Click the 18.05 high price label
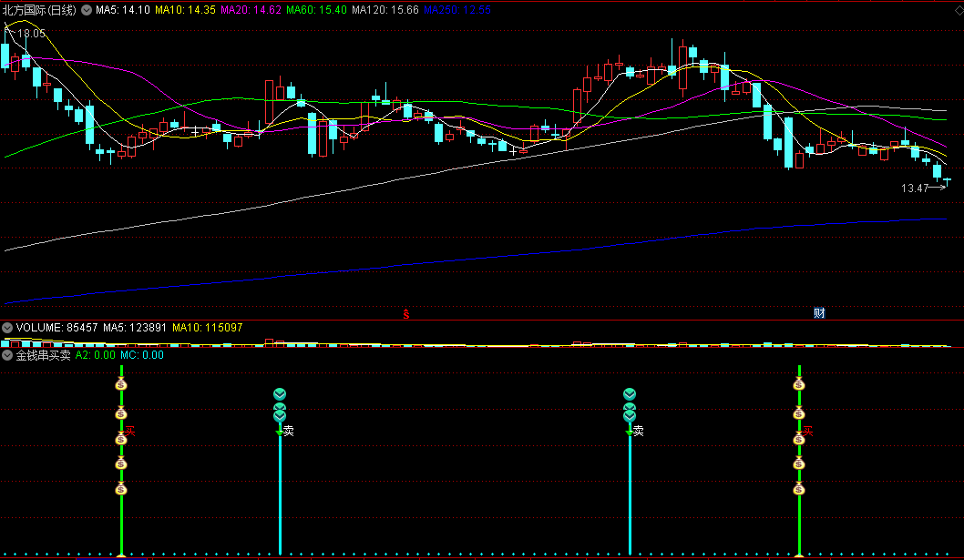 pos(31,34)
